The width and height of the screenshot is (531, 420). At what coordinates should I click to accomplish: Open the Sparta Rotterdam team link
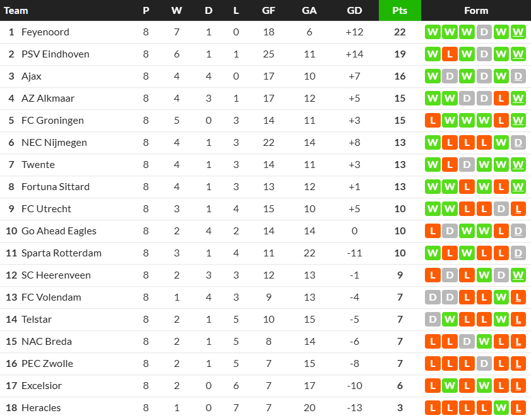coord(61,253)
